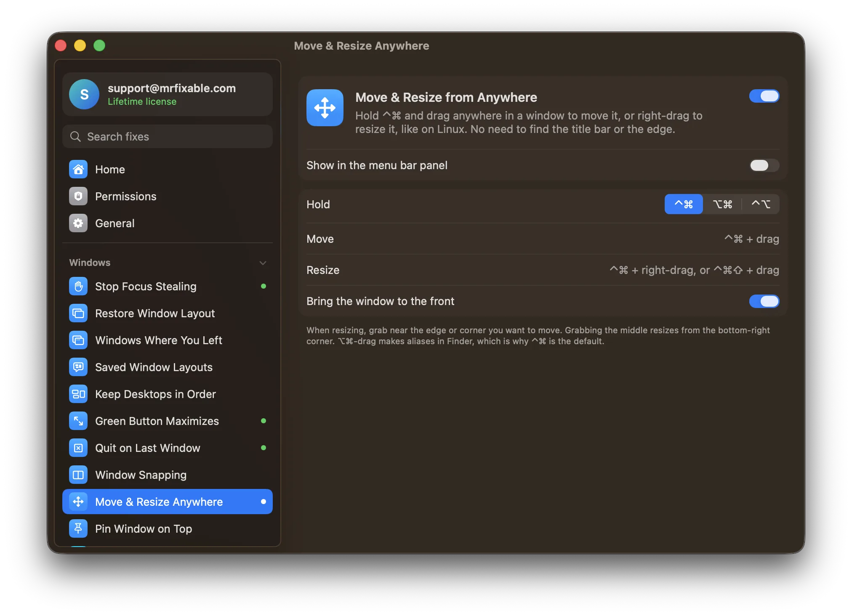Screen dimensions: 852x616
Task: Click the Green Button Maximizes arrows icon
Action: (78, 421)
